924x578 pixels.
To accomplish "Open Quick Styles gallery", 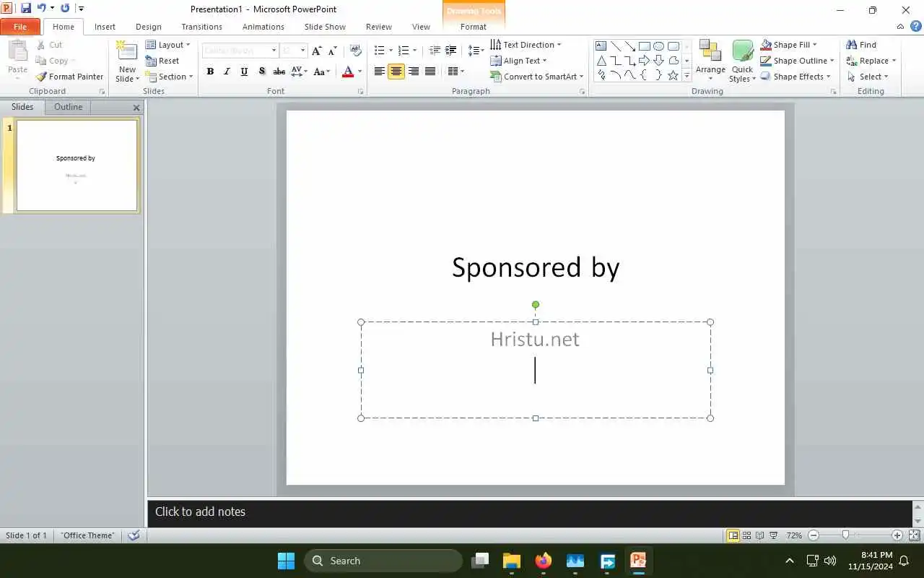I will point(742,61).
